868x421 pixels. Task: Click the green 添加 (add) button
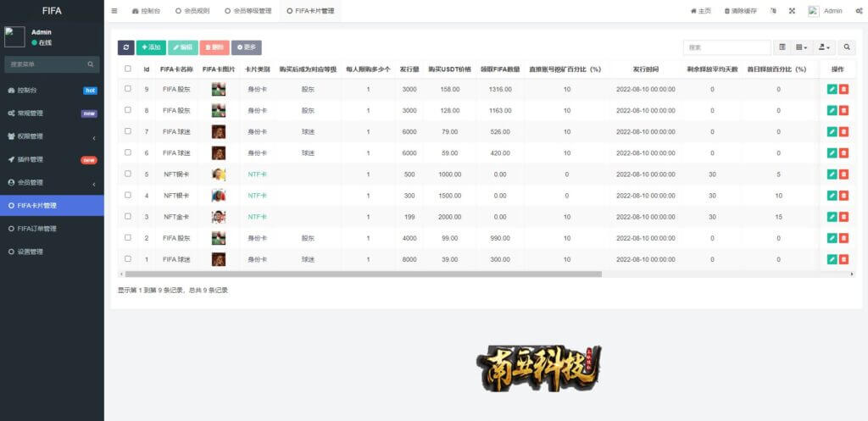point(151,47)
